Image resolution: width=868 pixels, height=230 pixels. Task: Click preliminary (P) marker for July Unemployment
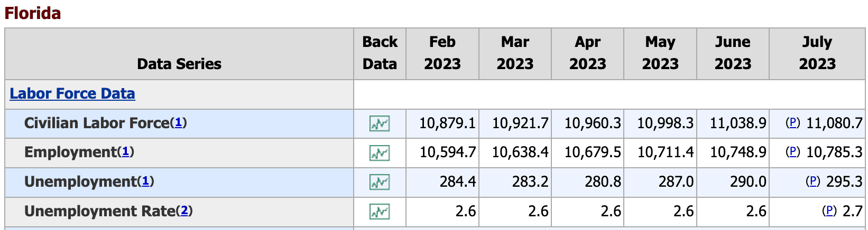click(812, 181)
